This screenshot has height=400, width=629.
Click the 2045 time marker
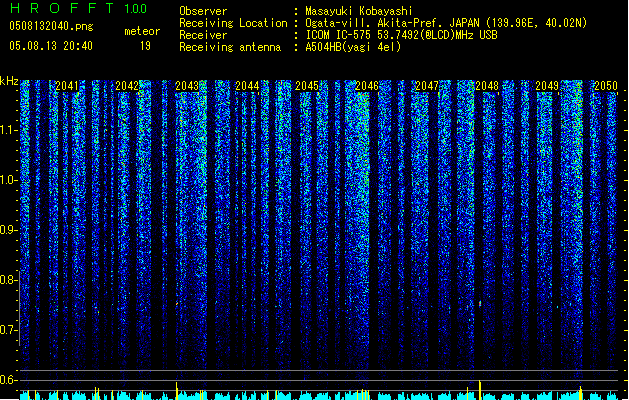pyautogui.click(x=307, y=86)
